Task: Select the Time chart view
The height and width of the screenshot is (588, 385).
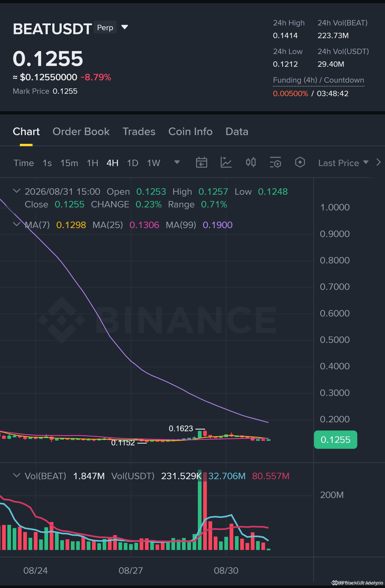Action: [x=24, y=163]
